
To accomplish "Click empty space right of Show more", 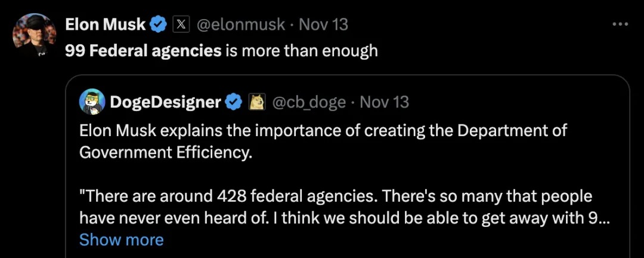I will point(388,240).
